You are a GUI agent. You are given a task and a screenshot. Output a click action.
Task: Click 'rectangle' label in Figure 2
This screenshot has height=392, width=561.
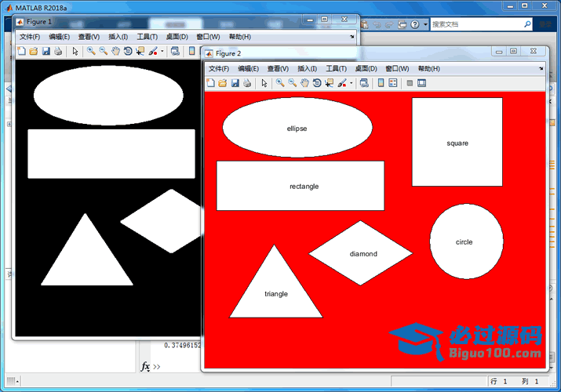[304, 187]
